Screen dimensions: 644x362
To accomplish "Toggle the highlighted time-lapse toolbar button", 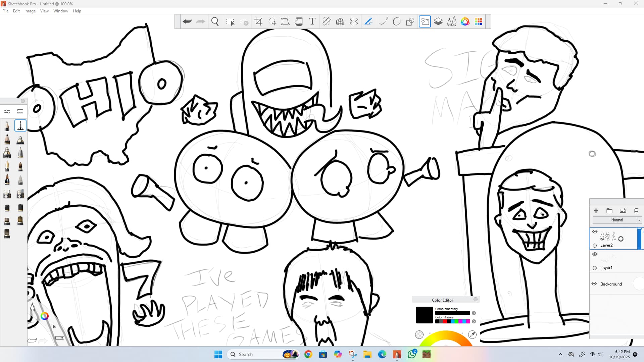I will click(425, 22).
